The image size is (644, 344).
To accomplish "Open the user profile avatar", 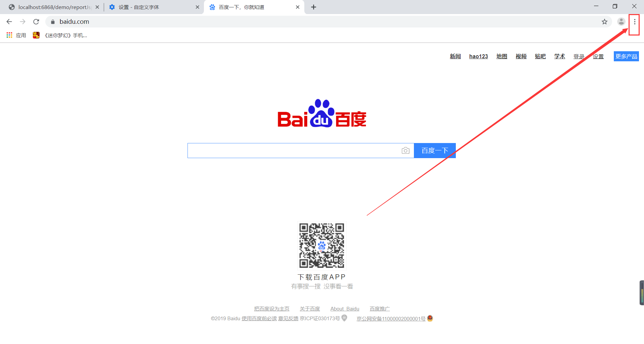I will tap(621, 22).
